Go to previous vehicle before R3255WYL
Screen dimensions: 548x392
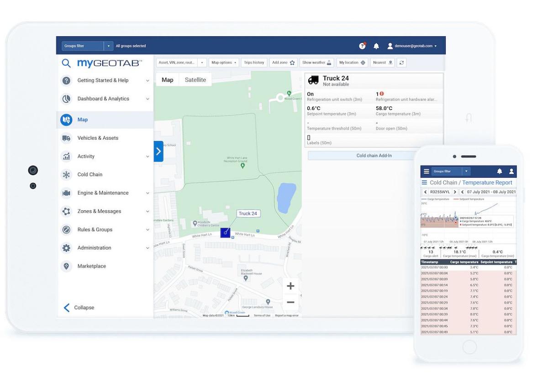coord(426,192)
